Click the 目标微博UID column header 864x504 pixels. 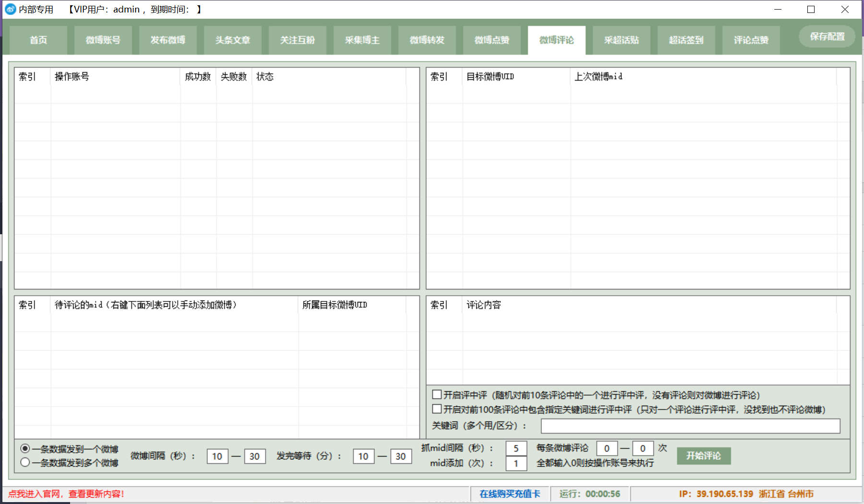(516, 77)
